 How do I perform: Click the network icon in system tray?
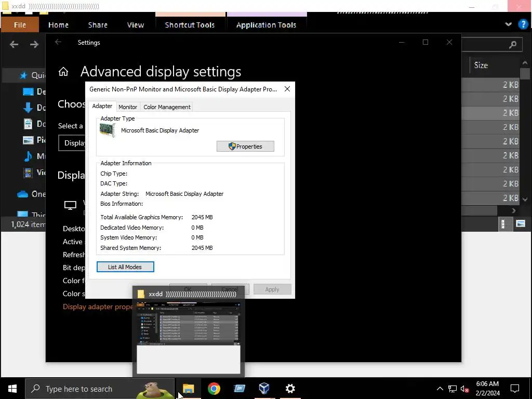pyautogui.click(x=453, y=389)
